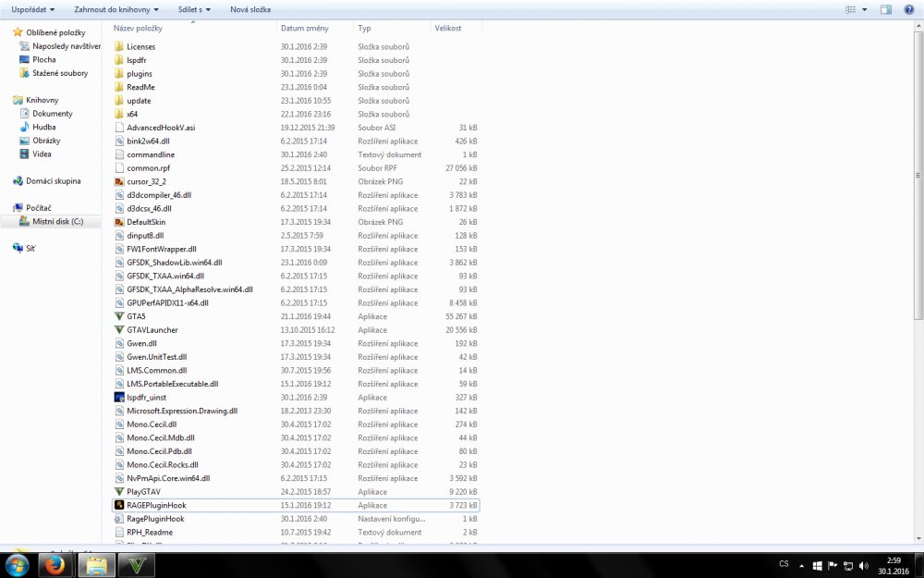Select the bink2w64.dll file icon
This screenshot has width=924, height=578.
[119, 141]
